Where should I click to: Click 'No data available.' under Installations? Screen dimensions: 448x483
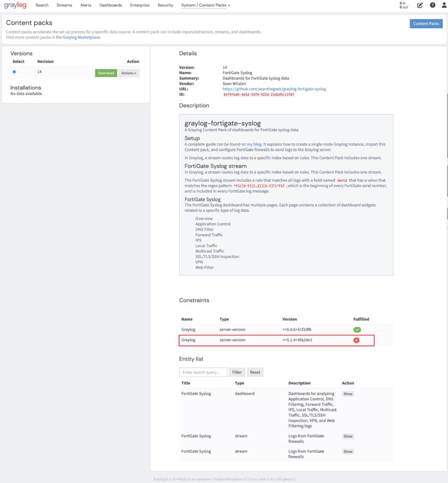click(26, 94)
